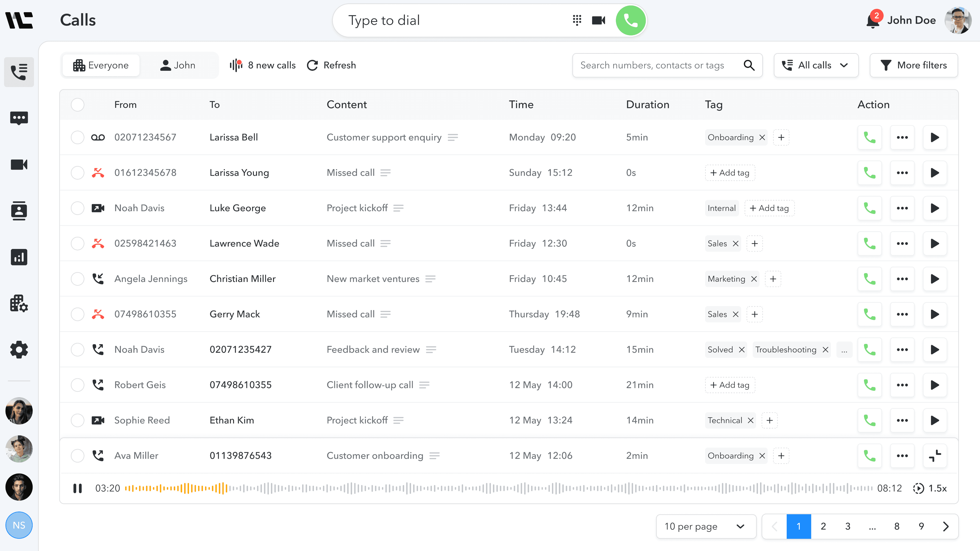Click the Refresh button

point(332,65)
